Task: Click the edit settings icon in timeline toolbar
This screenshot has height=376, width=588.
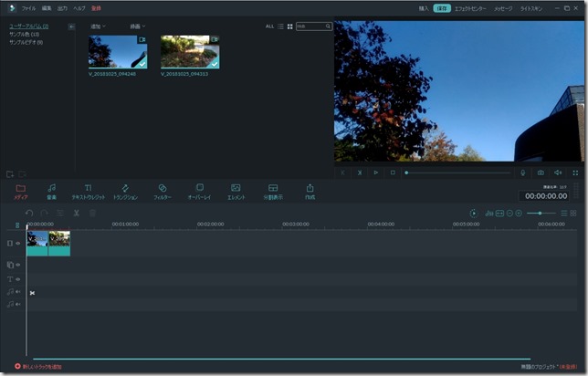Action: pos(60,213)
